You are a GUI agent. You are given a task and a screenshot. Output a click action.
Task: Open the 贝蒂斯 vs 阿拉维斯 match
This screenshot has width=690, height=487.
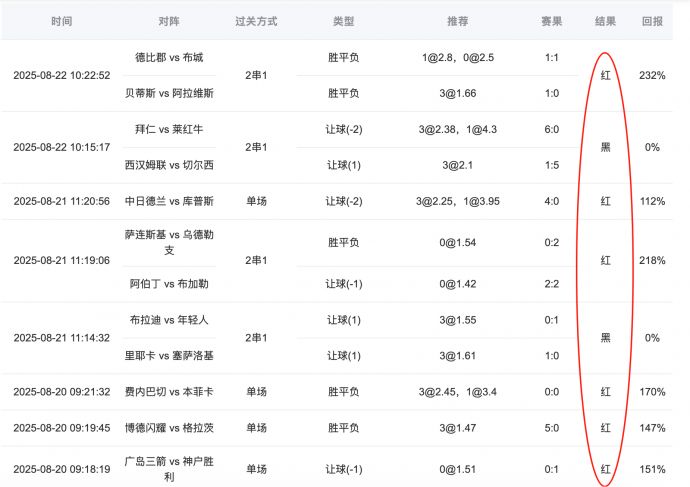pos(168,93)
